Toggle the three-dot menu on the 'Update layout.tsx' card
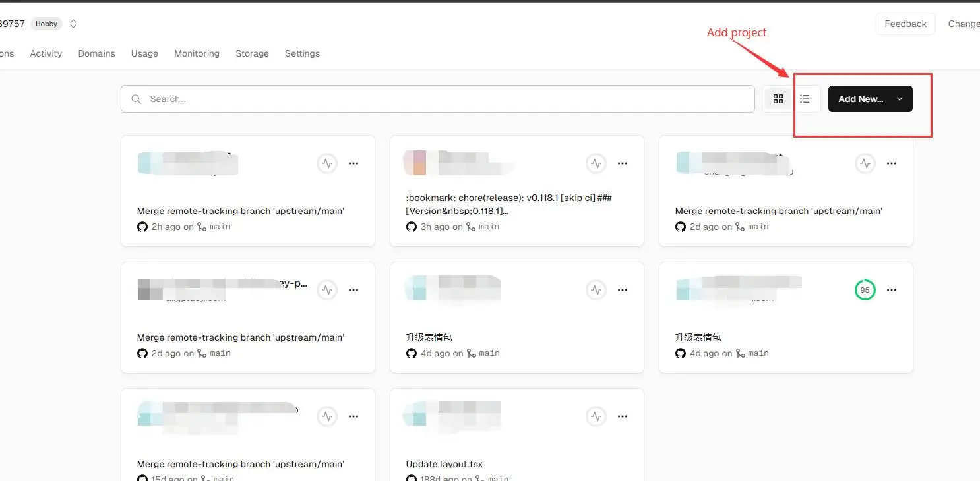 point(623,416)
